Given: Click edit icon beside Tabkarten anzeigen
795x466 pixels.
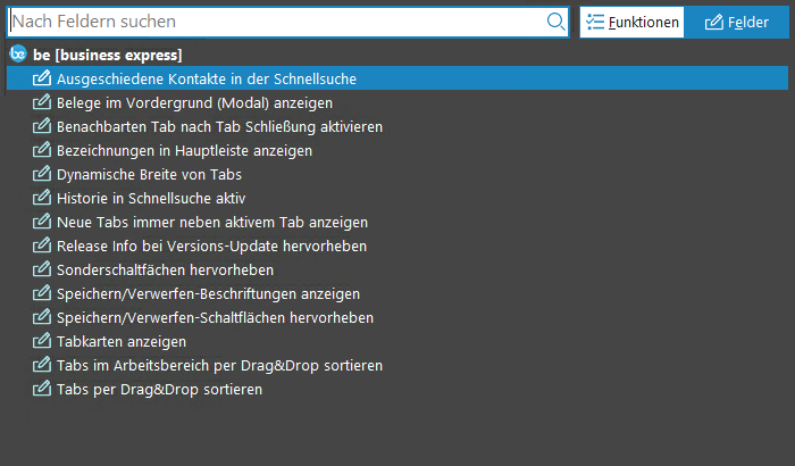Looking at the screenshot, I should tap(41, 342).
